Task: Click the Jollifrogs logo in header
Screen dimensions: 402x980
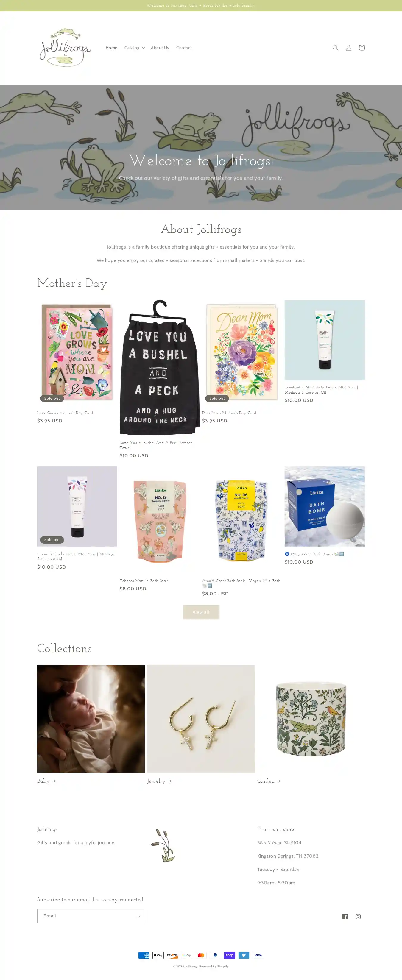Action: coord(66,48)
